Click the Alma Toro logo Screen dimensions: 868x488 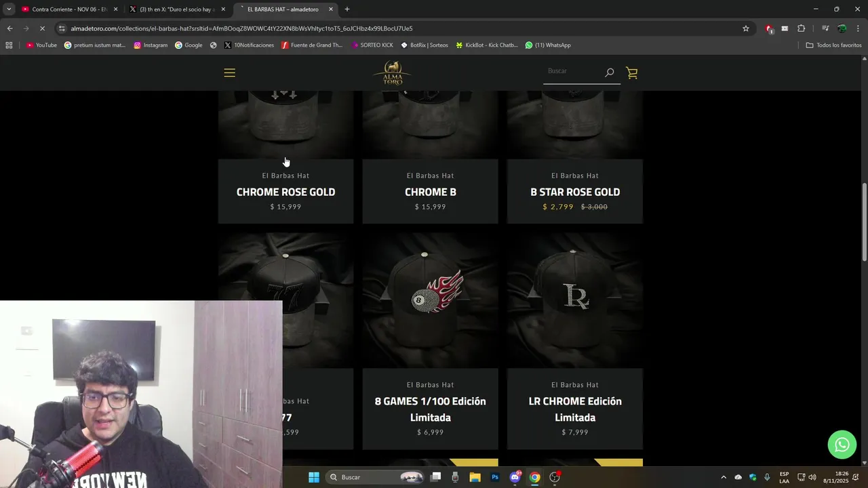click(393, 73)
